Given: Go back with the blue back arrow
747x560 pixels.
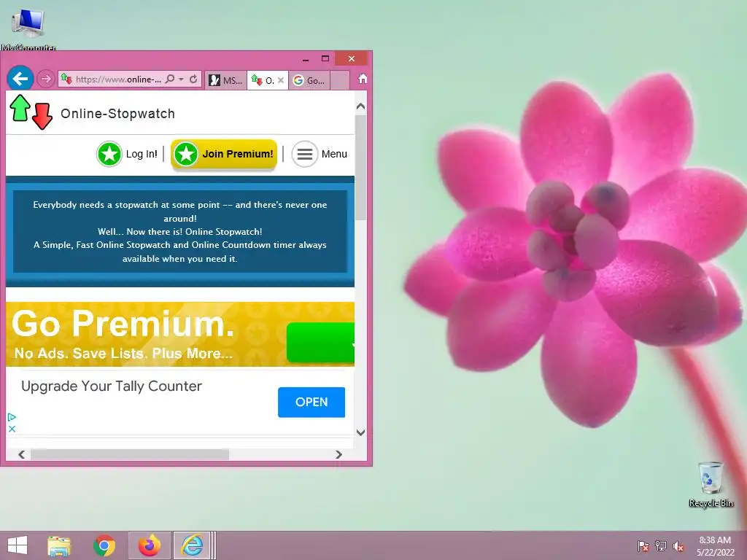Looking at the screenshot, I should point(20,79).
